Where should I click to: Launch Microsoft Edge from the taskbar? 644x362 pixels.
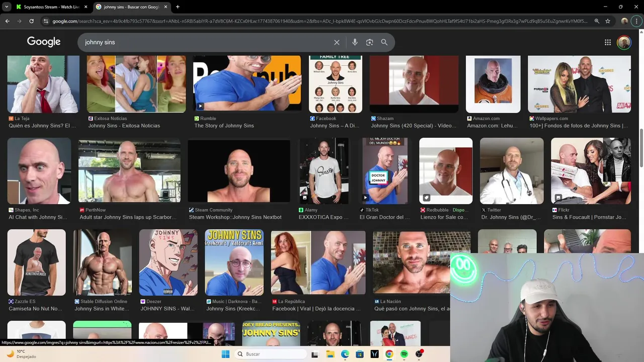[345, 354]
